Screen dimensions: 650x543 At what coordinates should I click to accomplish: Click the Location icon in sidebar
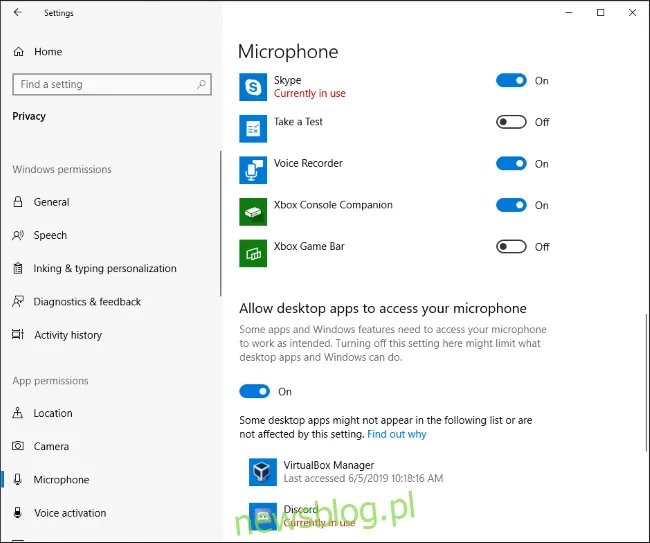pyautogui.click(x=18, y=413)
